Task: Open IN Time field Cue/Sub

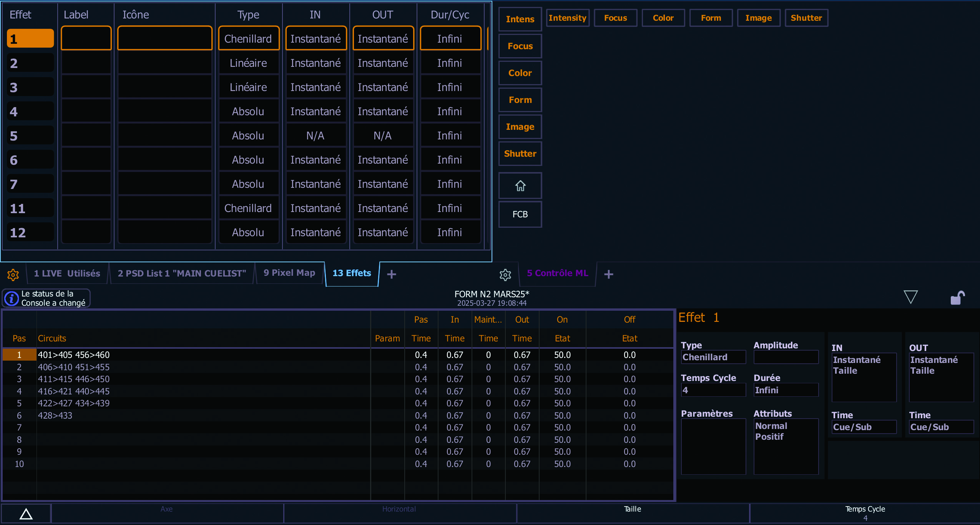Action: tap(864, 427)
